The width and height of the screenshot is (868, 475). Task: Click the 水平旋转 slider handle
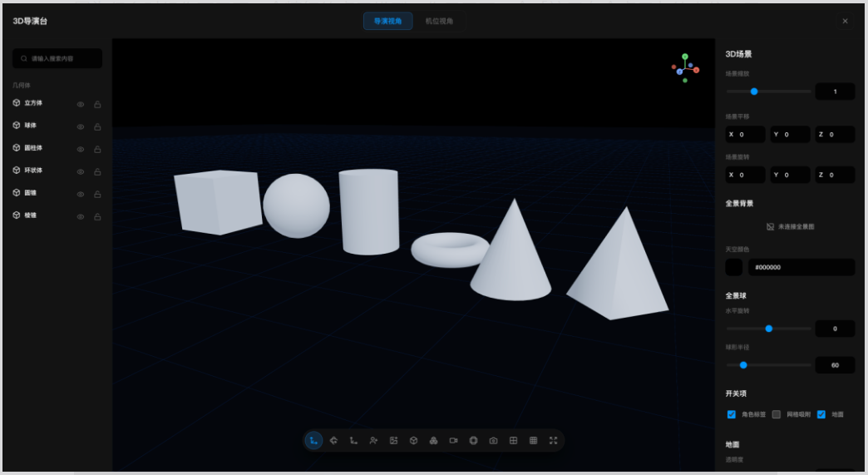tap(769, 329)
